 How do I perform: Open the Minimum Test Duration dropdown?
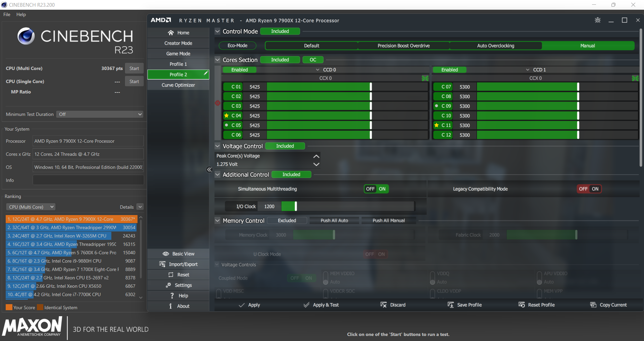coord(100,114)
